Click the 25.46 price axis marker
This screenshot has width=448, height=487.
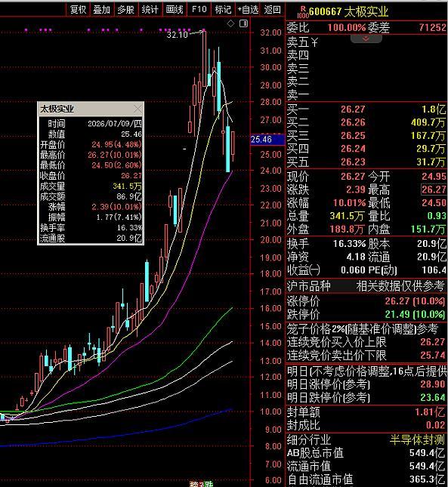(267, 140)
